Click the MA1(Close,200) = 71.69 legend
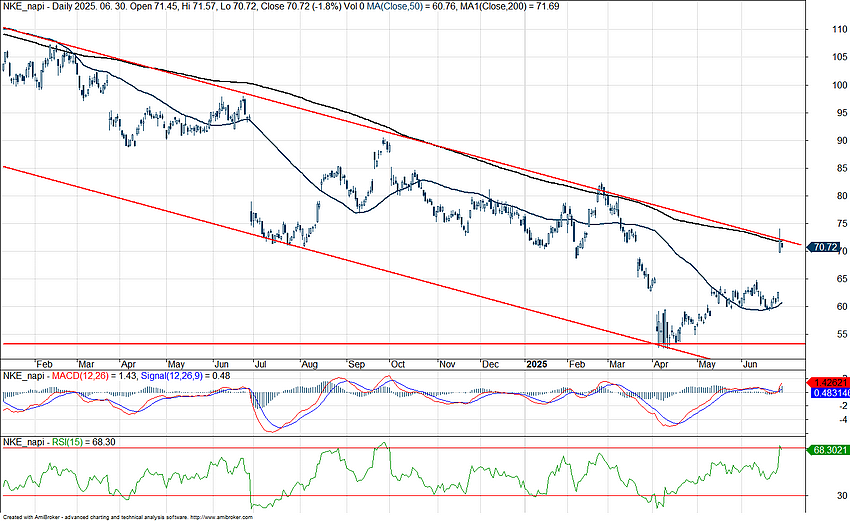 point(509,7)
